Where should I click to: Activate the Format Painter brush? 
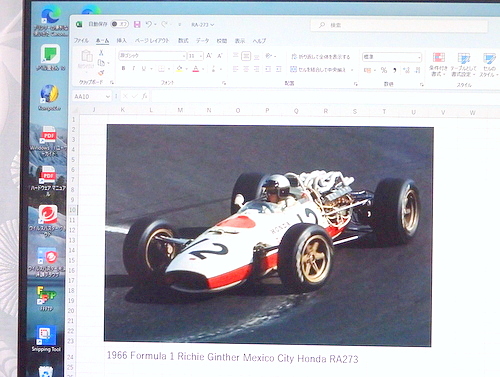click(101, 72)
